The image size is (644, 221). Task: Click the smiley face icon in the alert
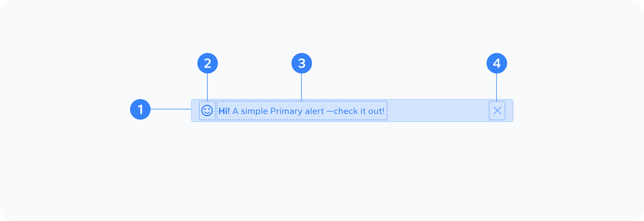click(207, 110)
